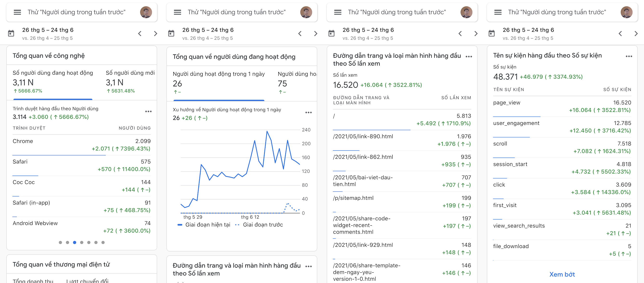
Task: Tap the 'first_visit' event row
Action: 562,209
